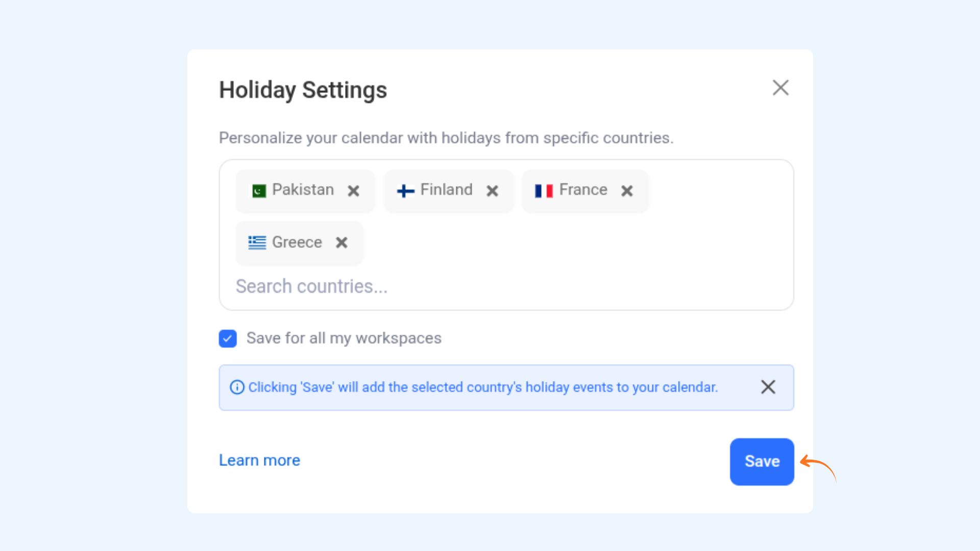
Task: Click the info circle icon in the notice
Action: [x=237, y=387]
